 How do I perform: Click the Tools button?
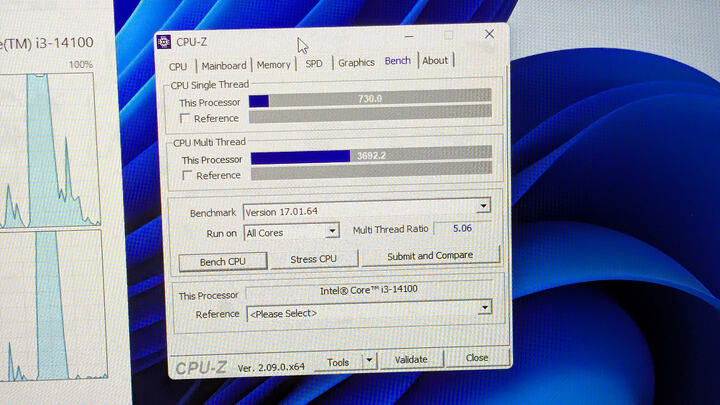tap(338, 362)
